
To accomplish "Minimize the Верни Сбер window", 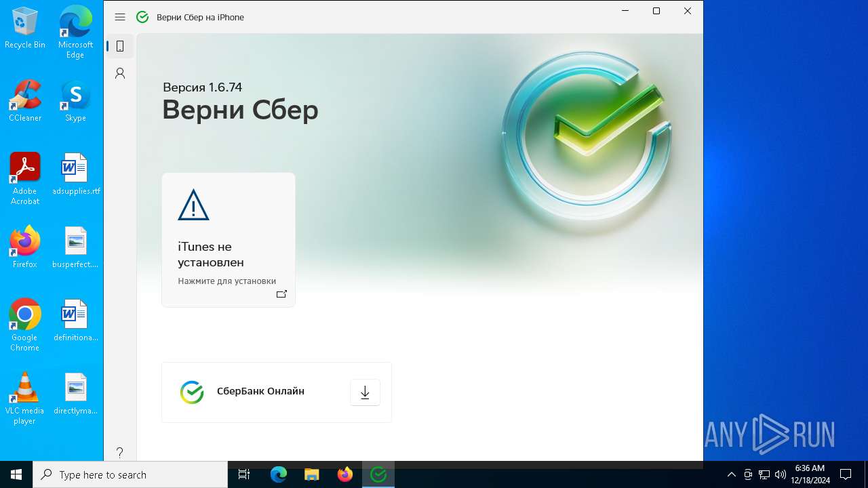I will click(x=625, y=11).
